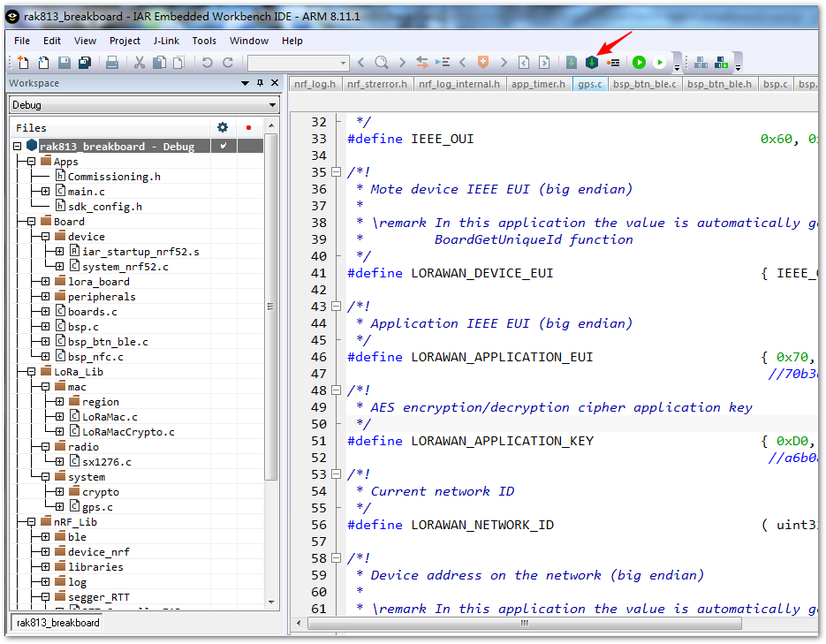Place cursor on line 51 LORAWAN_APPLICATION_KEY
This screenshot has height=644, width=826.
[502, 441]
